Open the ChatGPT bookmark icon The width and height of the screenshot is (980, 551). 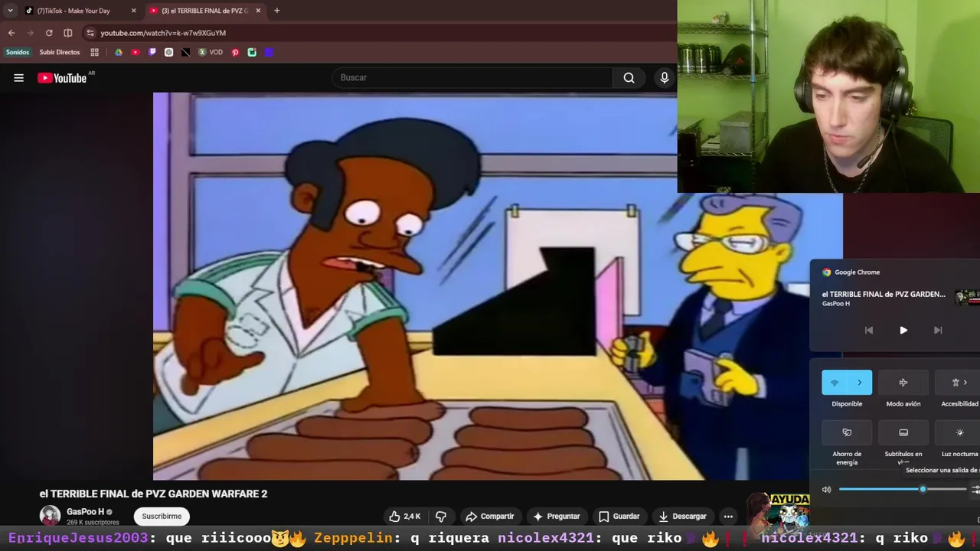tap(168, 52)
